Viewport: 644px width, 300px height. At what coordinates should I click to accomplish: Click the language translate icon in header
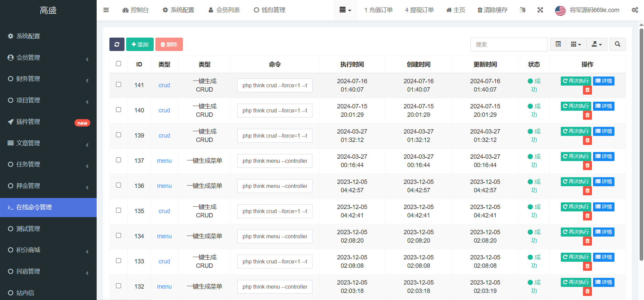523,10
